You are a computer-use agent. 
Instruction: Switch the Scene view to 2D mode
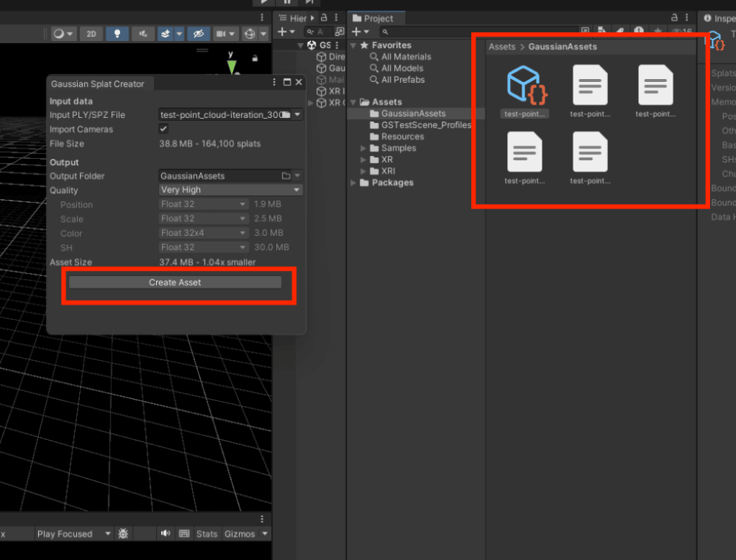(x=91, y=34)
